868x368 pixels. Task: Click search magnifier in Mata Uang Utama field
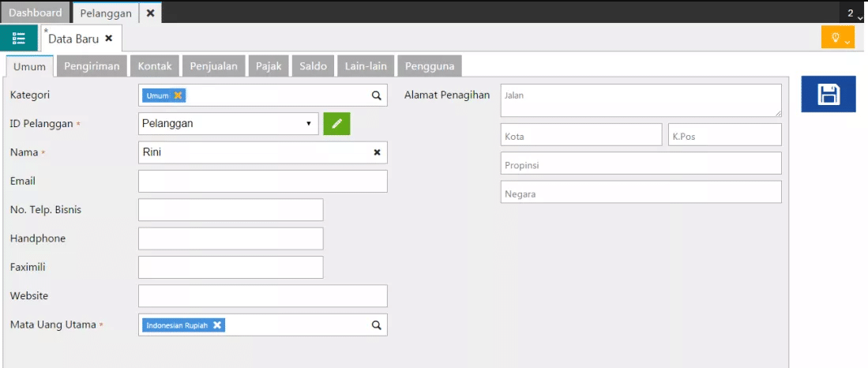pyautogui.click(x=377, y=325)
